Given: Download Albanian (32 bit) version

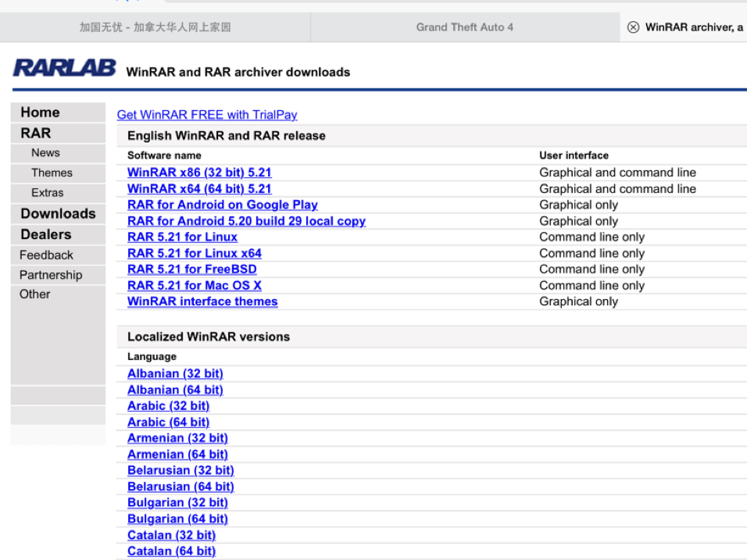Looking at the screenshot, I should click(x=175, y=374).
